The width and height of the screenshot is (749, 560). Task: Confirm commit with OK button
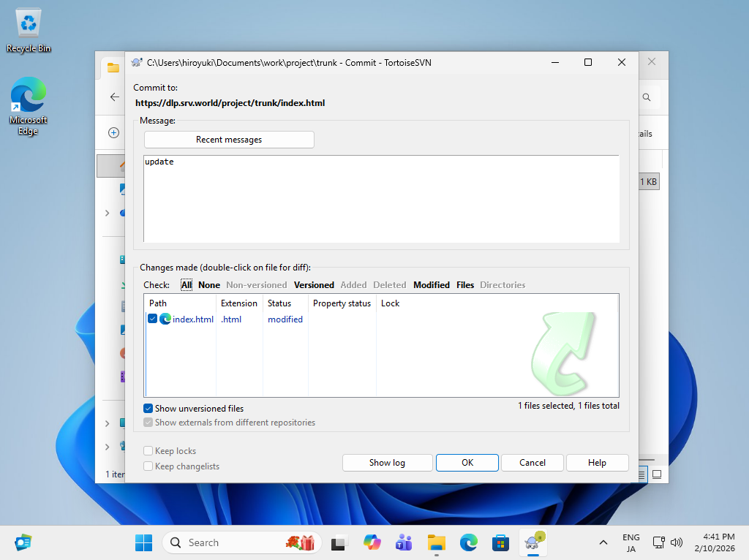pos(467,463)
